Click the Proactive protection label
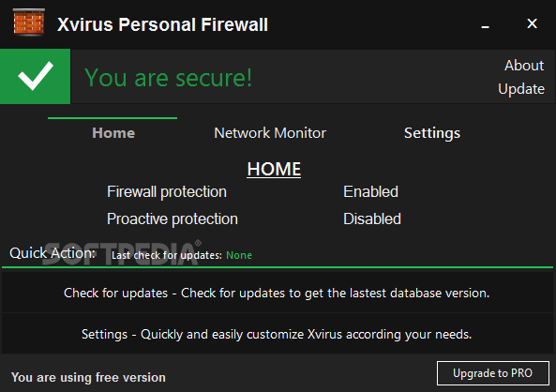Viewport: 556px width, 392px height. (173, 219)
